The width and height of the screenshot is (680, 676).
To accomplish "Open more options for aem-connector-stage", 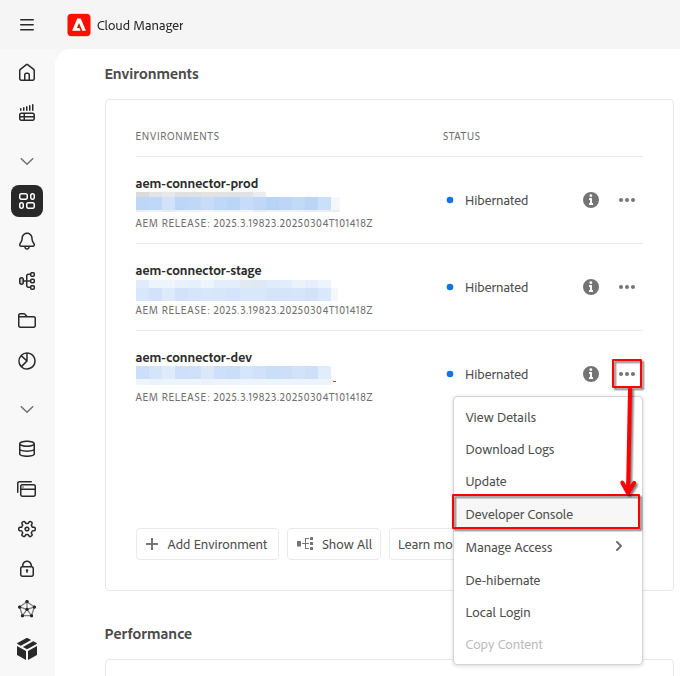I will coord(627,287).
